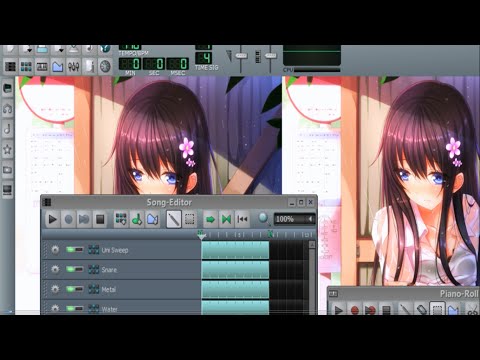
Task: Open the Song-Editor from the main toolbar
Action: click(x=10, y=66)
